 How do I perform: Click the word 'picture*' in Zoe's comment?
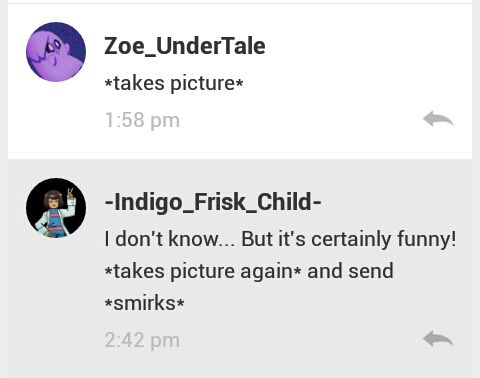tap(207, 83)
